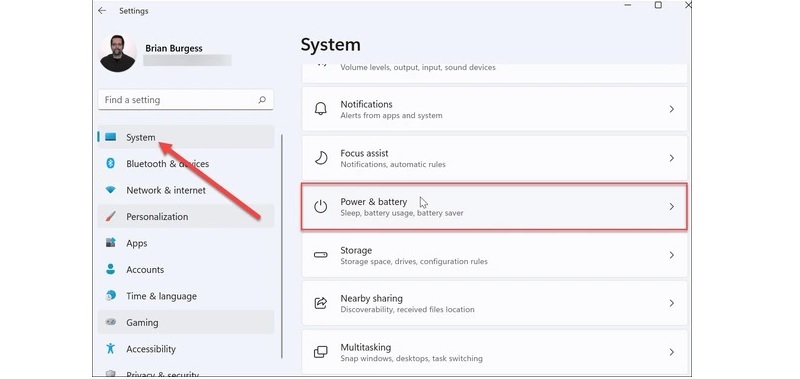Select System in the sidebar
800x379 pixels.
pyautogui.click(x=186, y=137)
